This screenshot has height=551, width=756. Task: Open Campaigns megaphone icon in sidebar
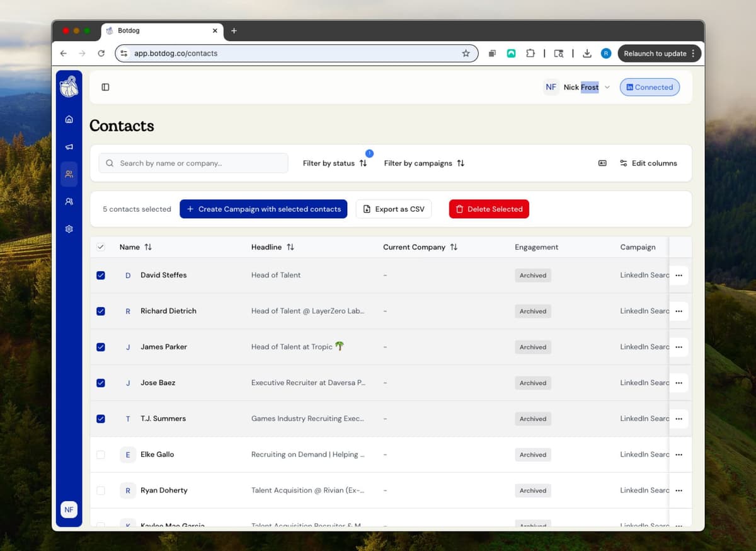click(69, 147)
